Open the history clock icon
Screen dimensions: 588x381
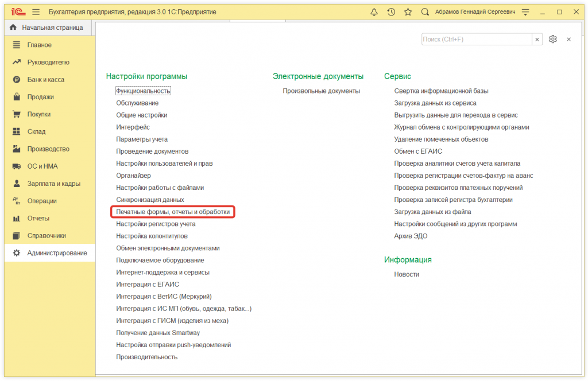[391, 11]
